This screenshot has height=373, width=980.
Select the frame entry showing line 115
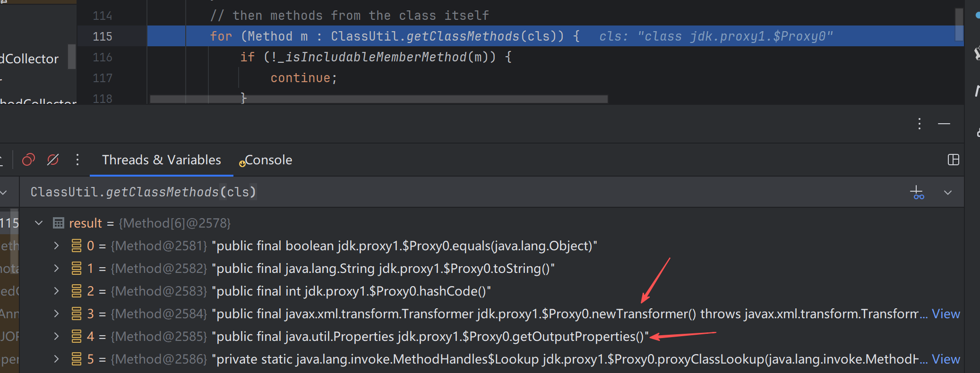tap(9, 223)
